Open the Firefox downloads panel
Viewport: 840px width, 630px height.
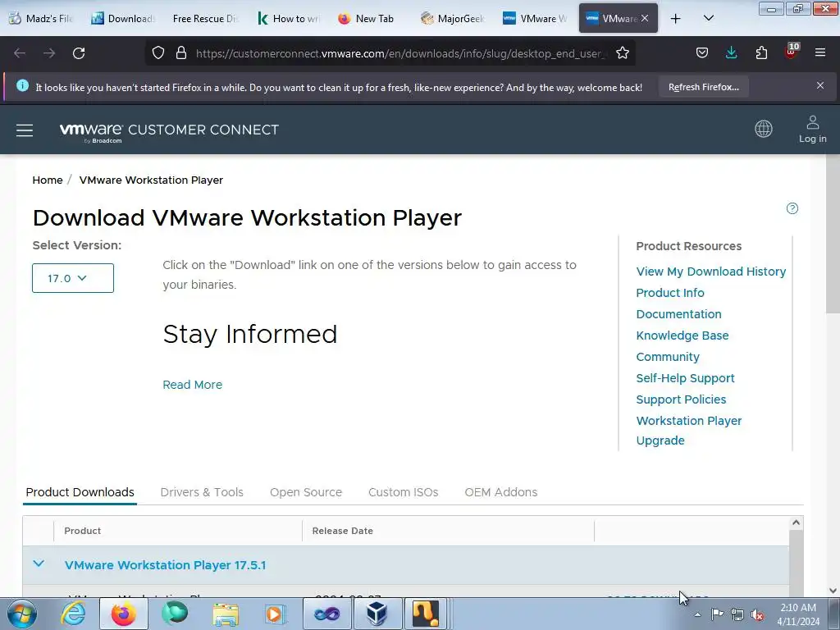point(731,53)
